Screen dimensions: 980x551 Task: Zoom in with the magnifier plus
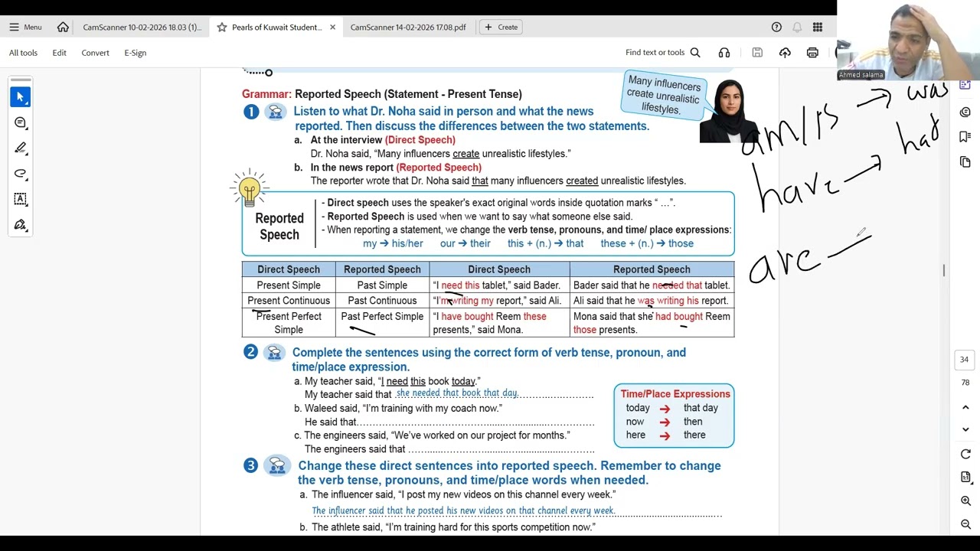[x=965, y=501]
